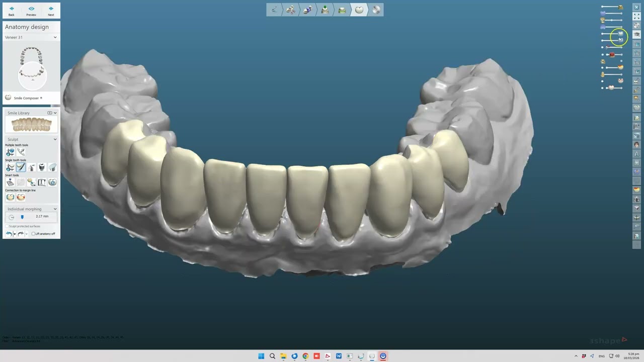This screenshot has width=644, height=362.
Task: Pick the Smile Library teeth thumbnail
Action: click(x=31, y=125)
